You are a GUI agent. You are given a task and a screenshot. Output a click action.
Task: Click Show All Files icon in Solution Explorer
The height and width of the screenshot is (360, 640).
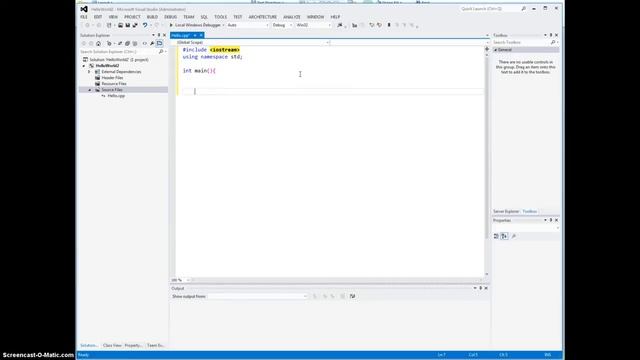[135, 43]
